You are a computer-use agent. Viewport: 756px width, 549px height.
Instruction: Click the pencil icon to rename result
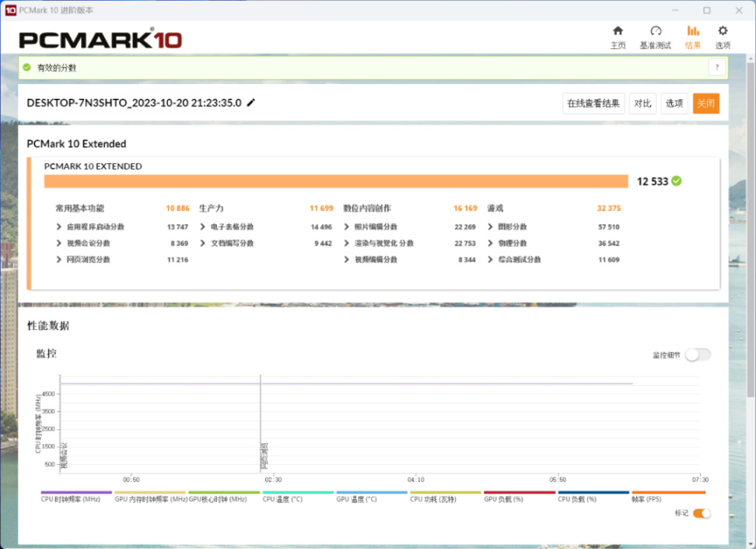click(x=250, y=103)
